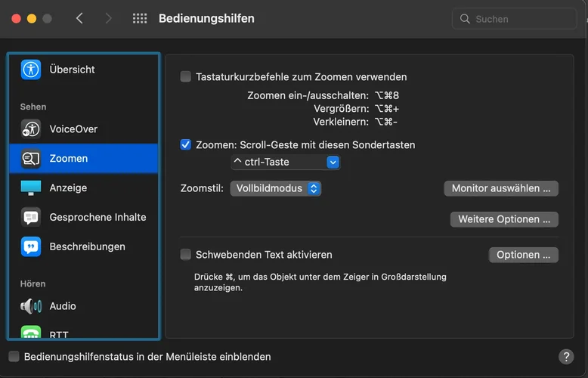Select the Beschreibungen icon
588x378 pixels.
[x=31, y=246]
